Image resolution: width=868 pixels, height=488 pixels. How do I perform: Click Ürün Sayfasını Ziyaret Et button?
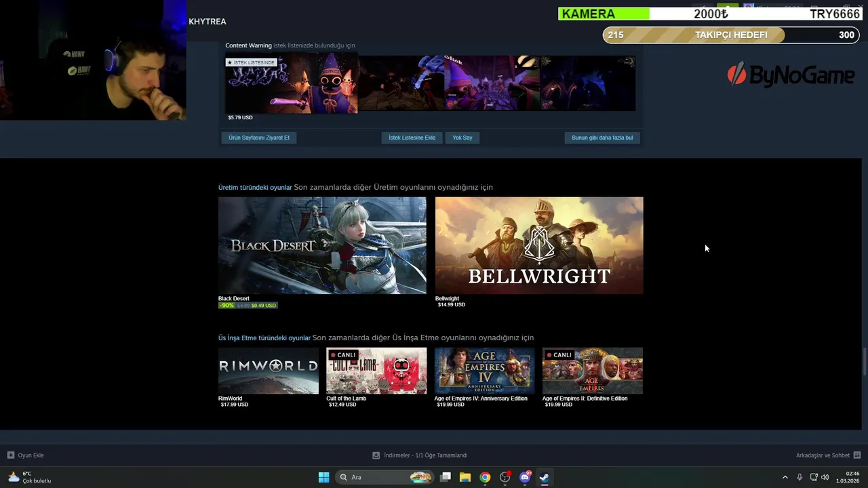259,138
